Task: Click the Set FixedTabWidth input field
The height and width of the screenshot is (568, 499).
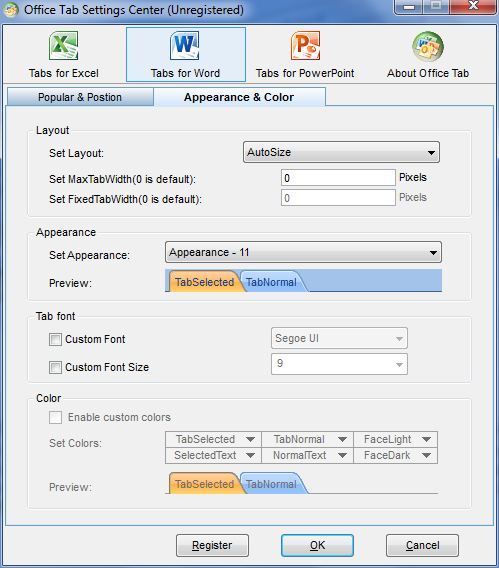Action: point(338,198)
